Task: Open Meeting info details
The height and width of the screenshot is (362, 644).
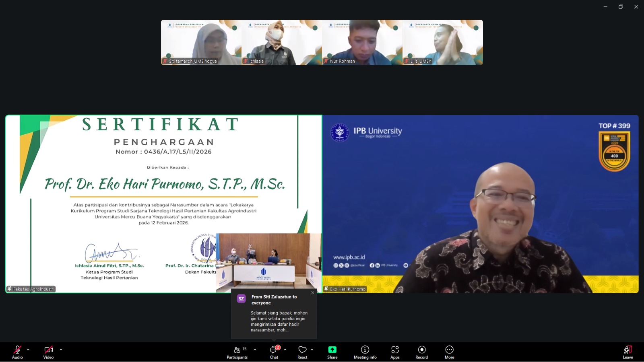Action: pos(365,352)
